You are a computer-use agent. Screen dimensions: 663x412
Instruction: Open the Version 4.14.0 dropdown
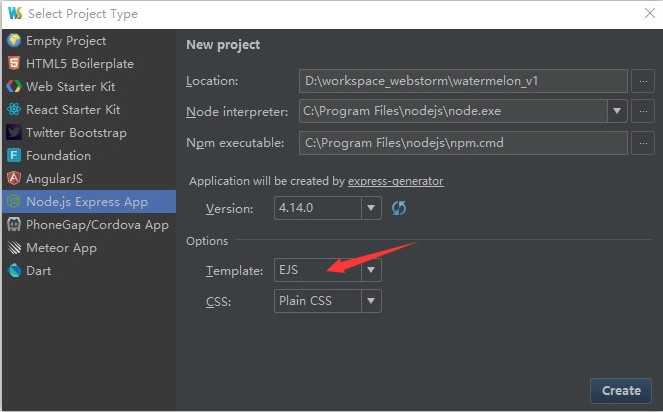[x=371, y=208]
